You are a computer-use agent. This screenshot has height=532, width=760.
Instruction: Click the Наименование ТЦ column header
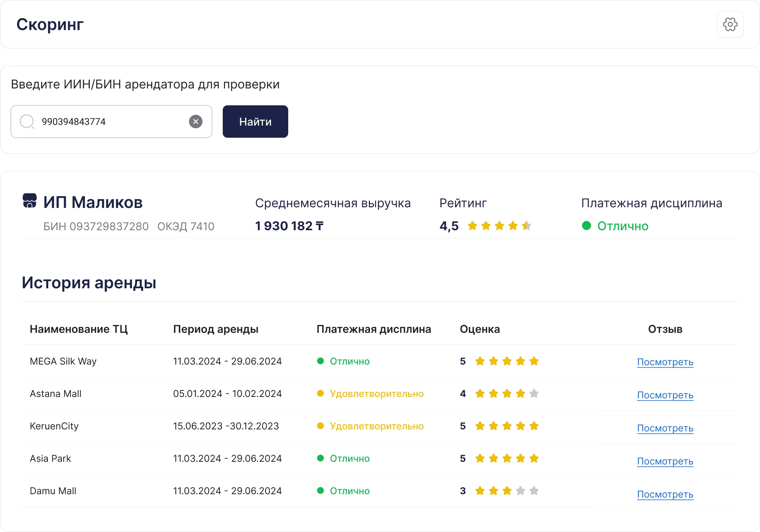click(79, 329)
